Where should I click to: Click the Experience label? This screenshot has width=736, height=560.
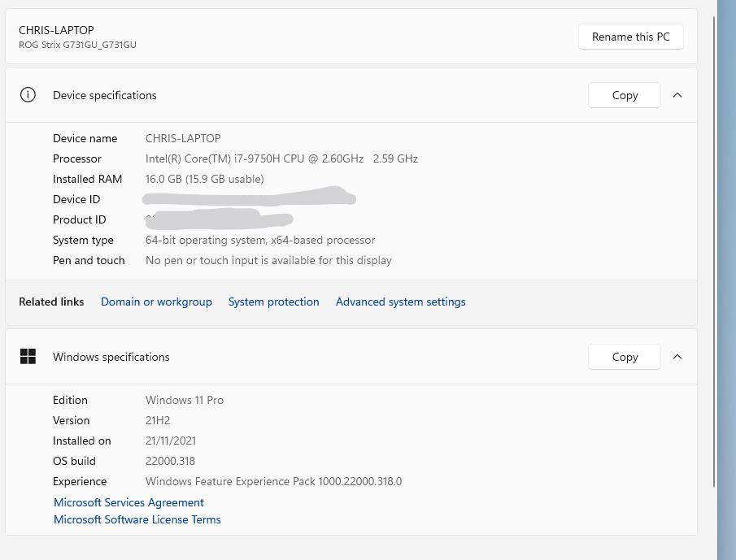pos(80,481)
